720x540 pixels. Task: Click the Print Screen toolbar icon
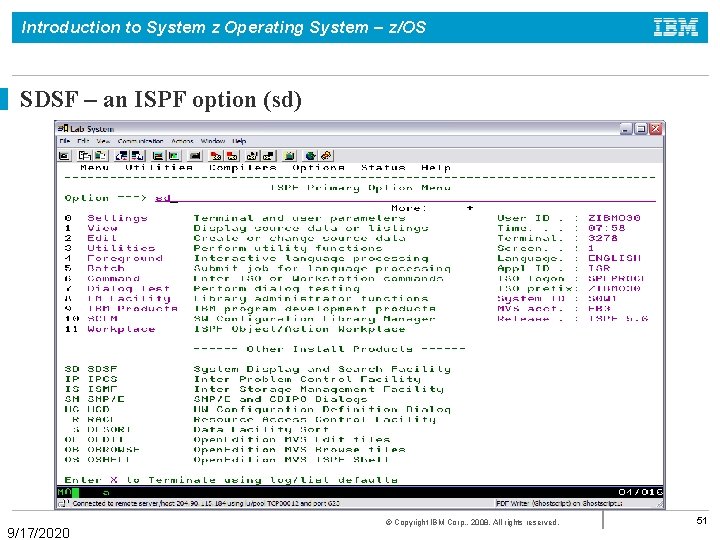point(64,156)
